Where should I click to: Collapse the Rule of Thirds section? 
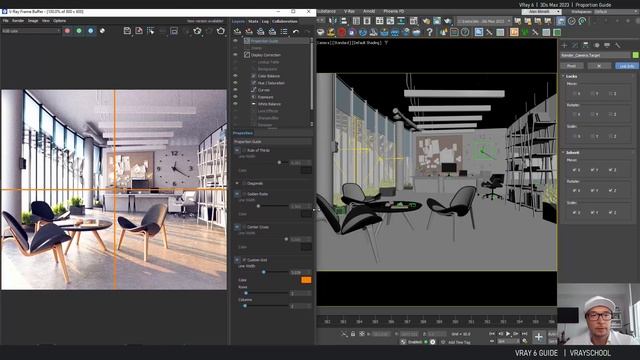point(237,150)
